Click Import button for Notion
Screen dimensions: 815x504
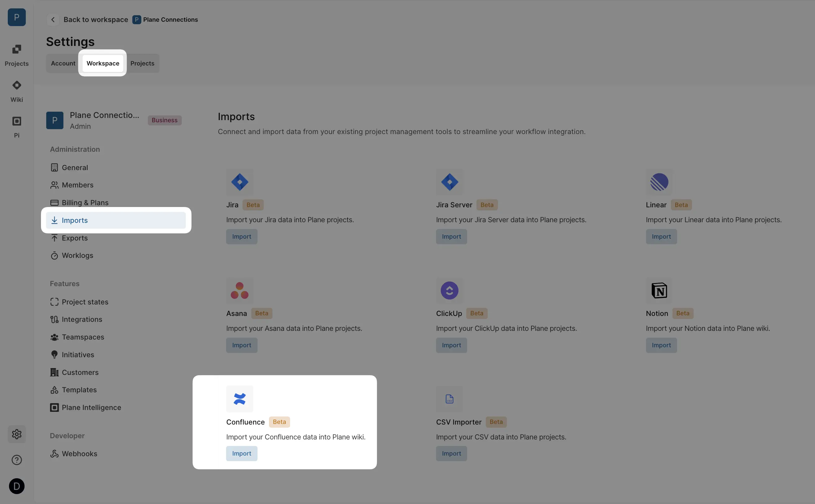[x=661, y=345]
